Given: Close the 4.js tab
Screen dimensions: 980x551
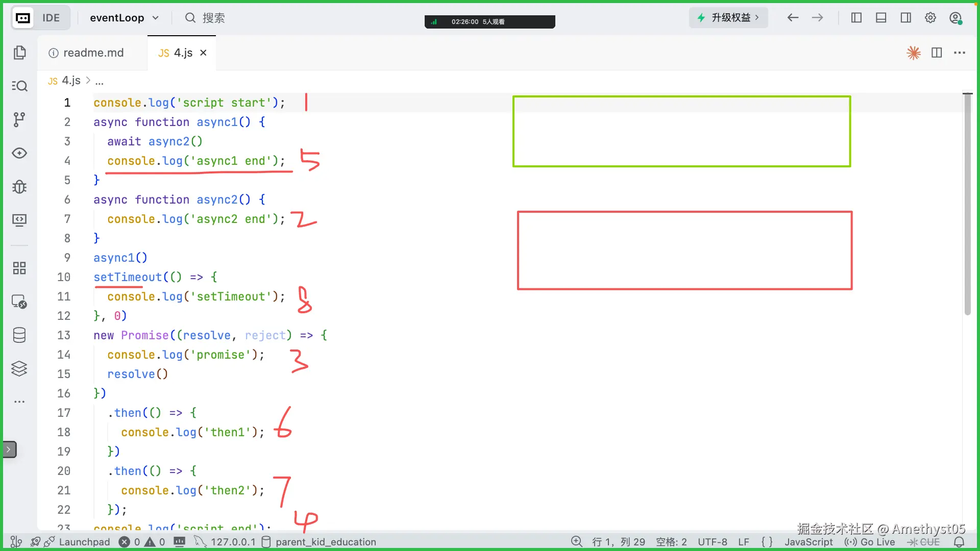Looking at the screenshot, I should click(203, 53).
